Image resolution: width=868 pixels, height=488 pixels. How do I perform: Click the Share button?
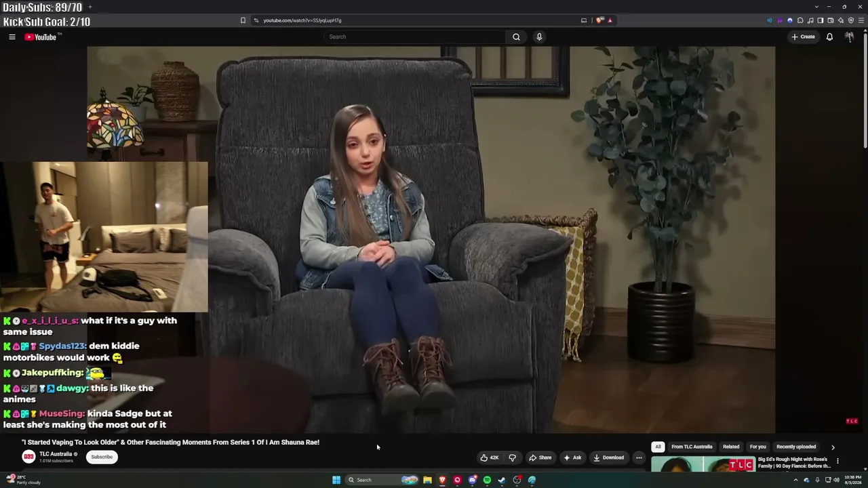point(540,457)
